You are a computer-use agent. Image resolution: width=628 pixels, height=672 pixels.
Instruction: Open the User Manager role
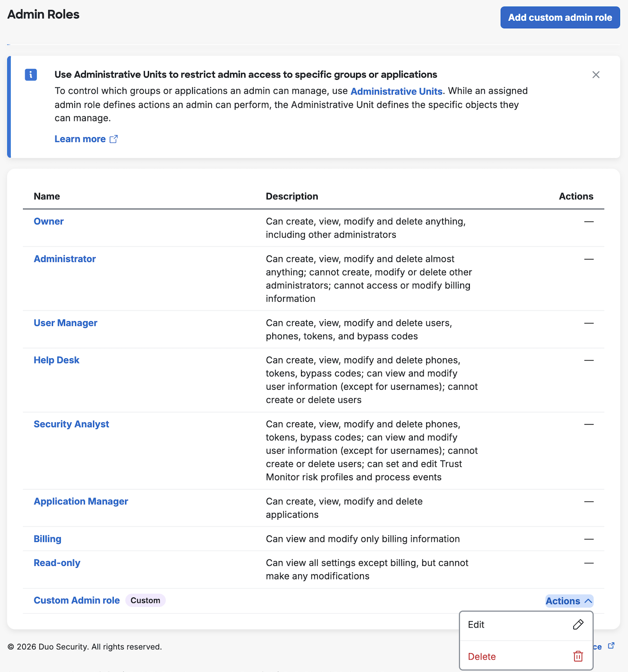pos(65,323)
